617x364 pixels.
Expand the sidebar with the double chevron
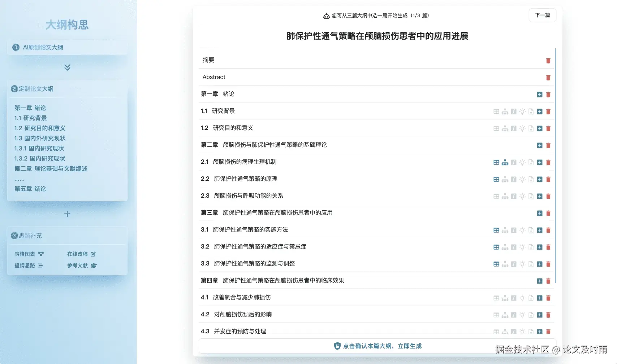(66, 67)
